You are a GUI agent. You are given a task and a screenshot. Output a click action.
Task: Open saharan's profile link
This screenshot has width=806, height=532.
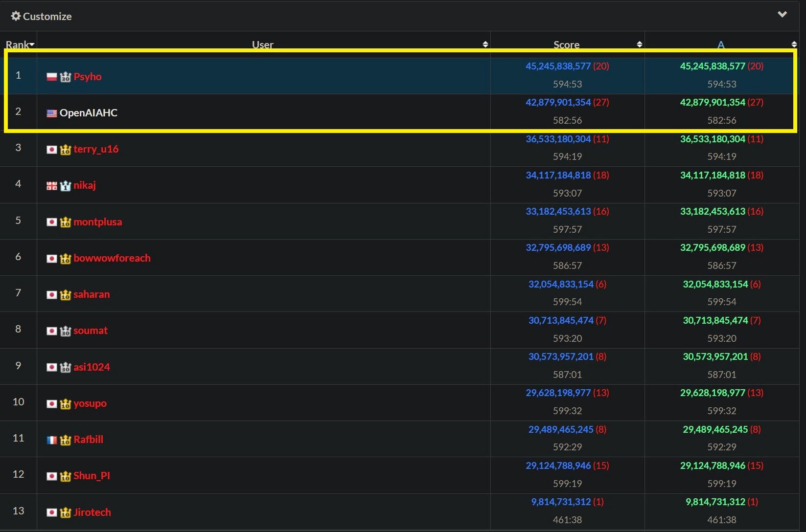[x=92, y=294]
